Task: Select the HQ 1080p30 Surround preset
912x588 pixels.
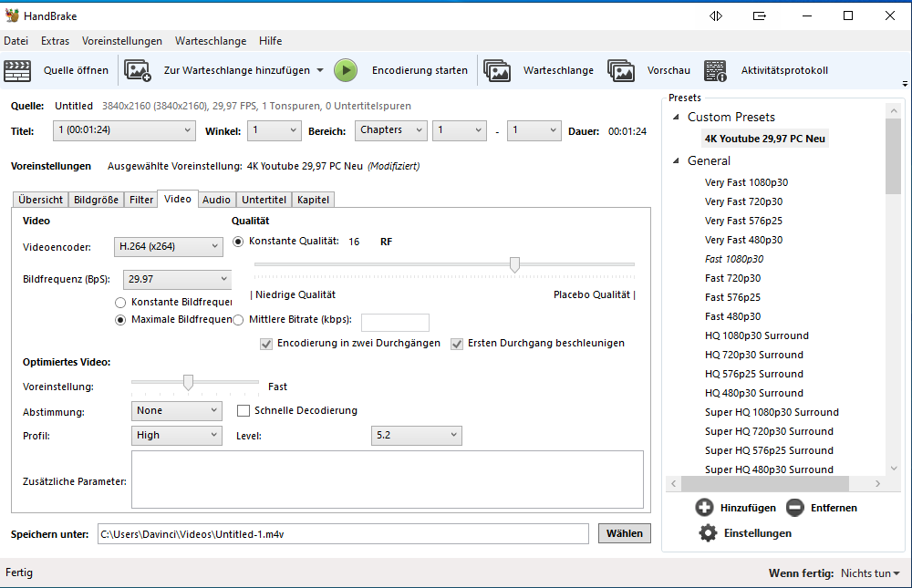Action: tap(757, 335)
